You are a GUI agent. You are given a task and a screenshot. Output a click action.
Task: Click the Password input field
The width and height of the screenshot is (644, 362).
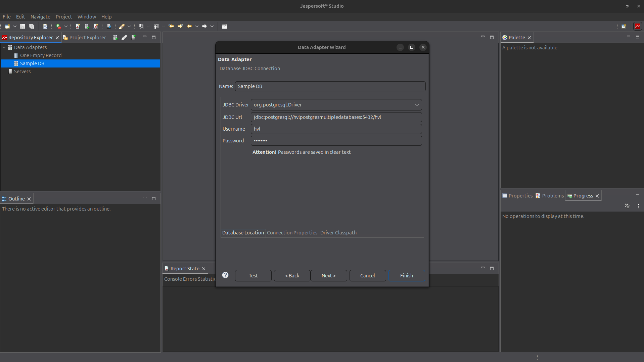pyautogui.click(x=336, y=141)
